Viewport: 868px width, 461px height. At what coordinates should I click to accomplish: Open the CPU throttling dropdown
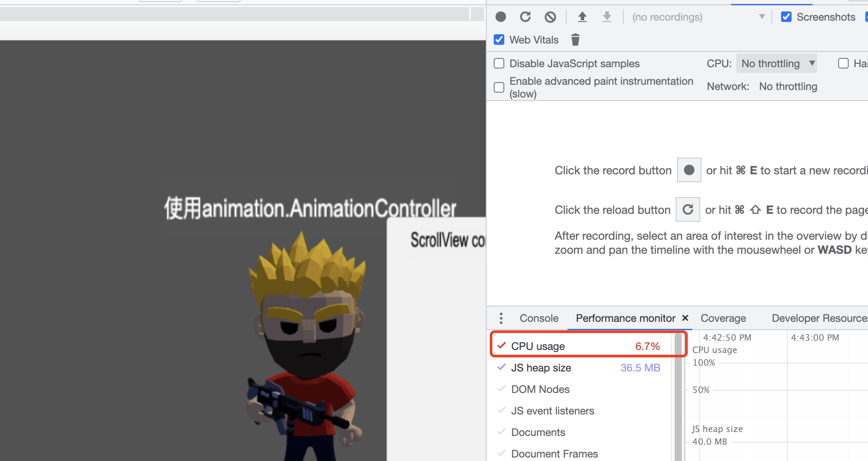[x=776, y=64]
